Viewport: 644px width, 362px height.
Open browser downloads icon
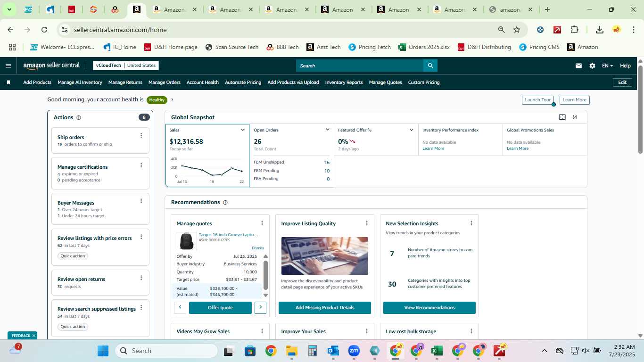tap(600, 30)
